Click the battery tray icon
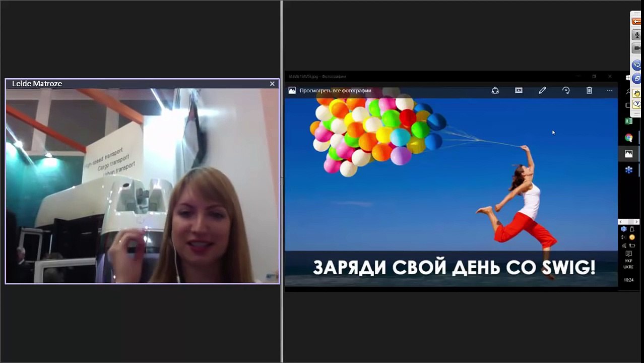Viewport: 644px width, 363px height. (x=632, y=246)
